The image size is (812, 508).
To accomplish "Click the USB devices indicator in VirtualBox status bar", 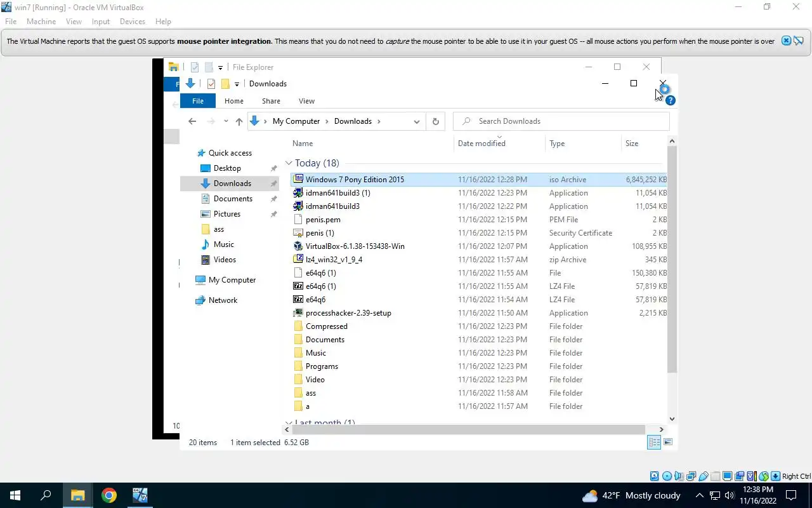I will point(704,476).
